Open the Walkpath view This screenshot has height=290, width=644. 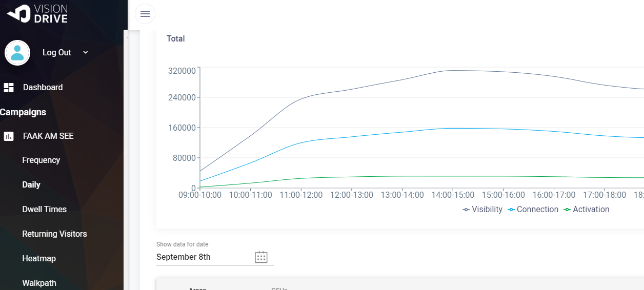point(39,283)
